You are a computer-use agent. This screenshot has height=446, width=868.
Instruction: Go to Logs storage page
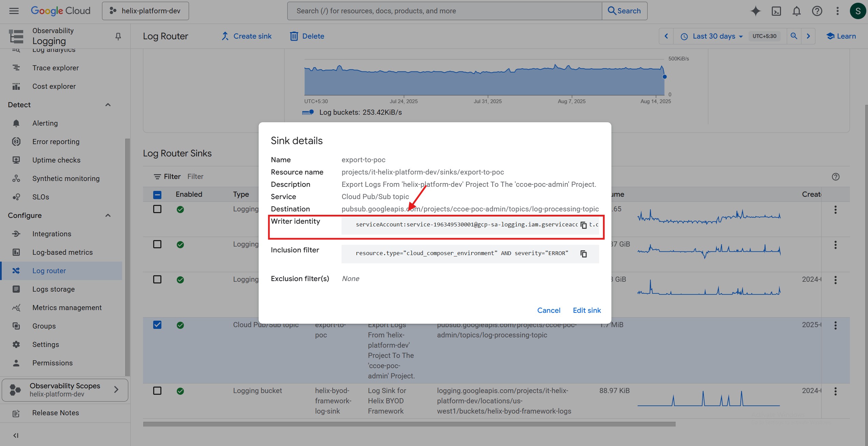click(x=54, y=289)
